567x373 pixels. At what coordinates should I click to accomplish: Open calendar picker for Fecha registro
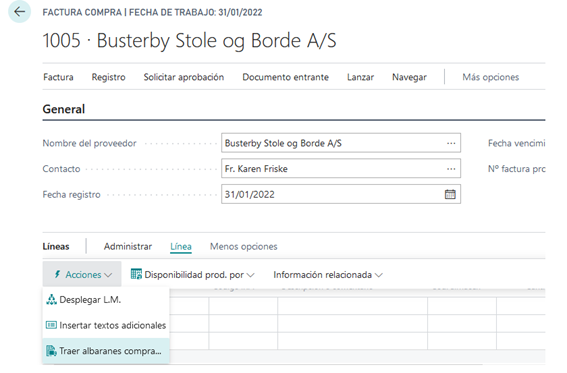[x=450, y=194]
